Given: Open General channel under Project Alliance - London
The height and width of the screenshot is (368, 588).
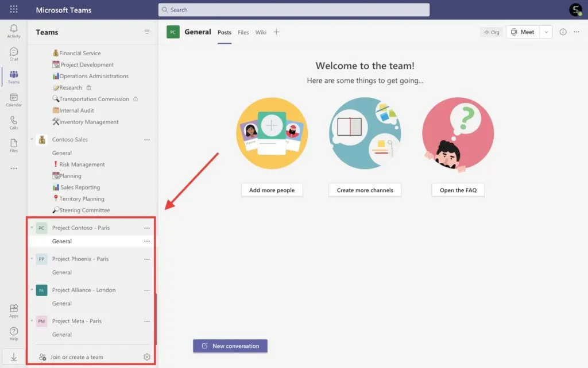Looking at the screenshot, I should (x=62, y=304).
